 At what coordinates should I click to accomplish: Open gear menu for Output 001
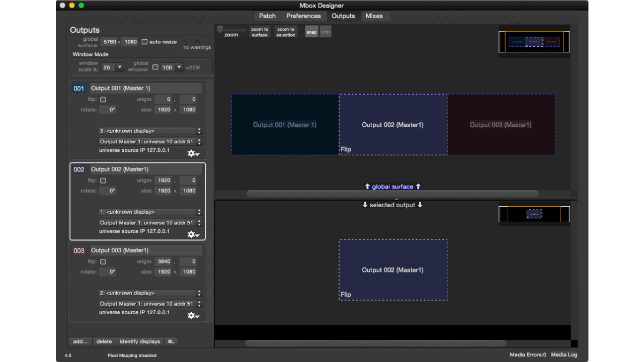(x=193, y=153)
